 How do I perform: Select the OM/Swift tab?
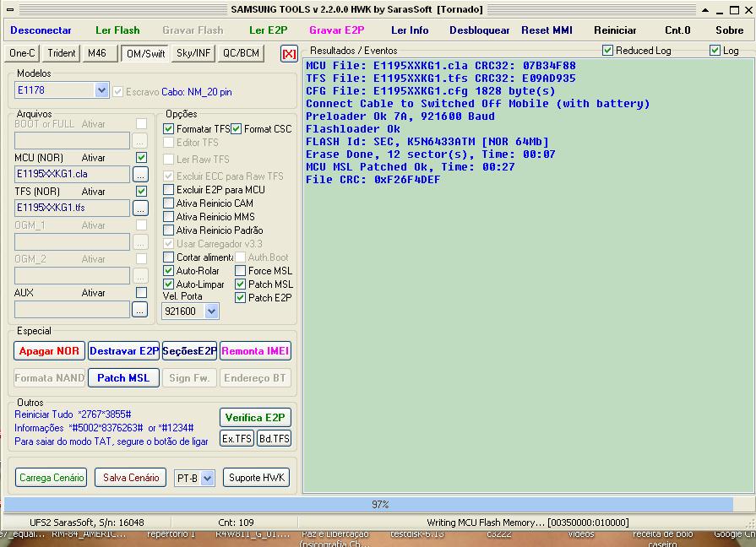click(145, 53)
